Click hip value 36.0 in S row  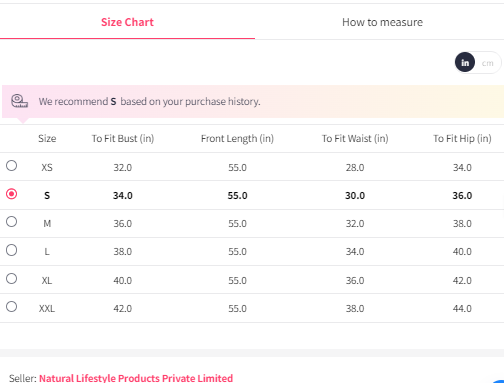tap(462, 195)
